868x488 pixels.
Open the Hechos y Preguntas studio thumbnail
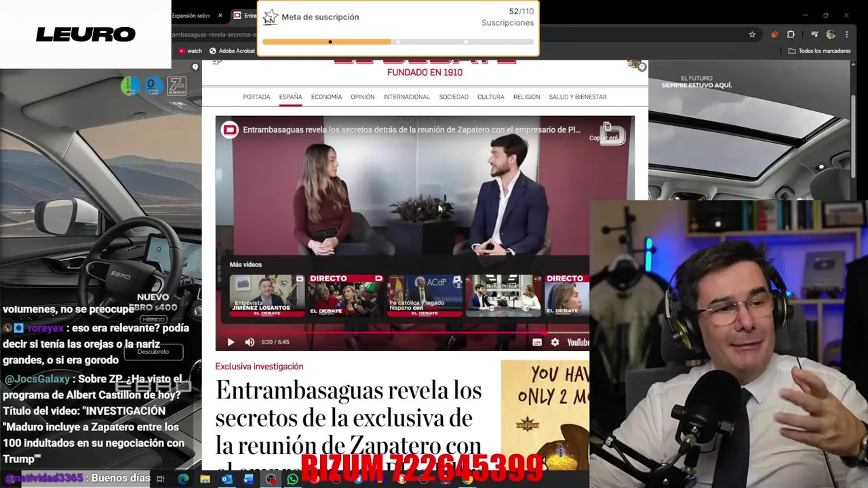pos(503,296)
